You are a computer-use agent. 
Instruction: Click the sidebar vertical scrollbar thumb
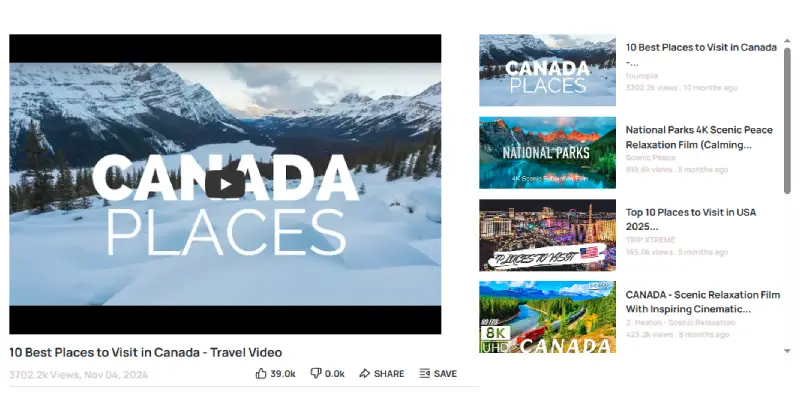[x=787, y=121]
